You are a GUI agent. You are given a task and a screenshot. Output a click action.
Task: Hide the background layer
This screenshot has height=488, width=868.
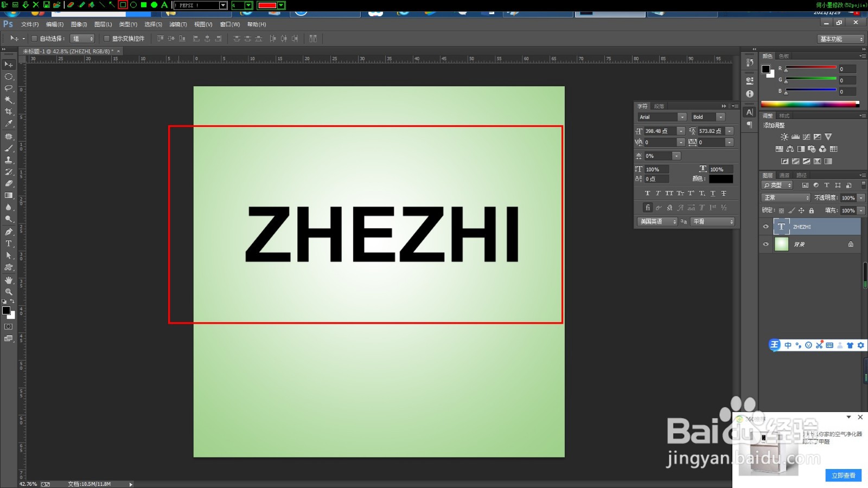click(x=766, y=245)
